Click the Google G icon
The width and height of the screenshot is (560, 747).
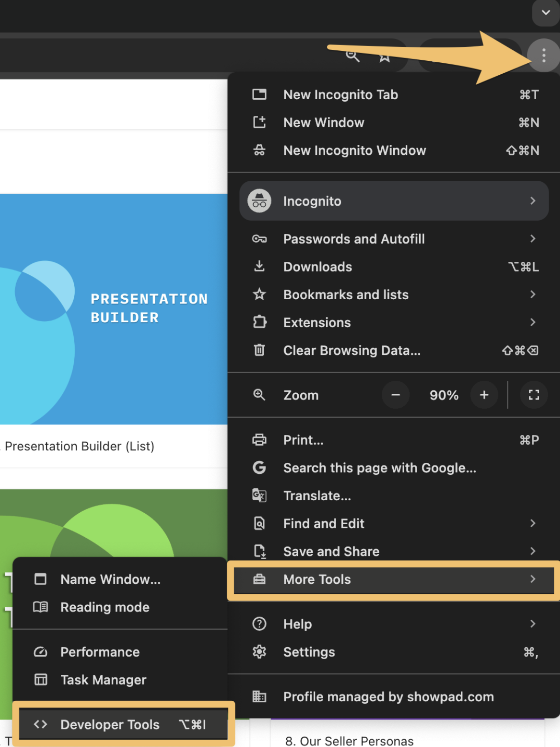click(x=259, y=468)
